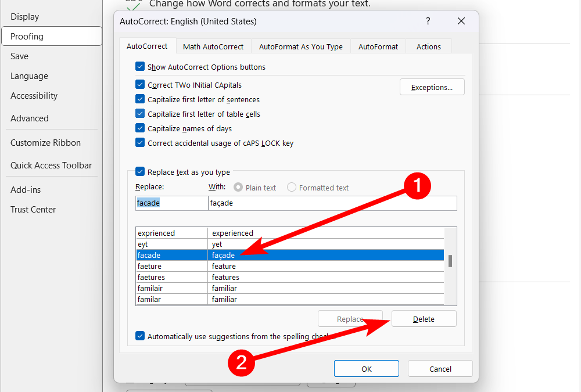Open Quick Access Toolbar in Word Options

coord(52,166)
